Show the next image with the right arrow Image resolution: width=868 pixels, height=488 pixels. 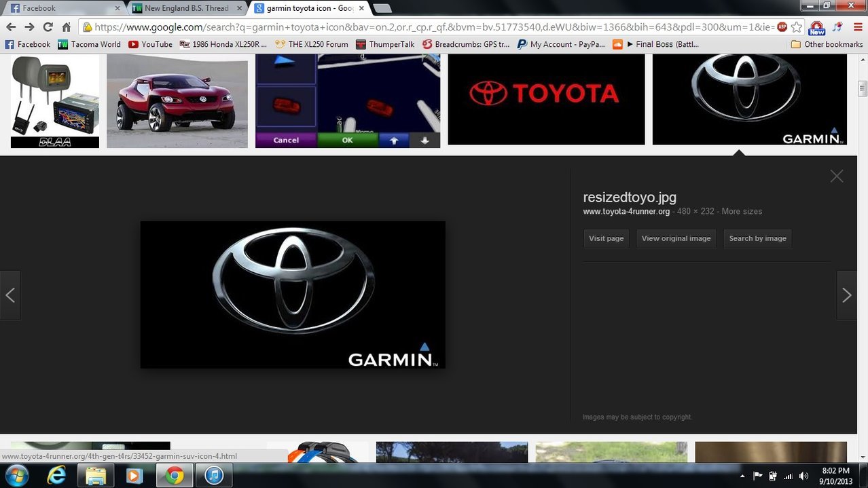tap(846, 295)
